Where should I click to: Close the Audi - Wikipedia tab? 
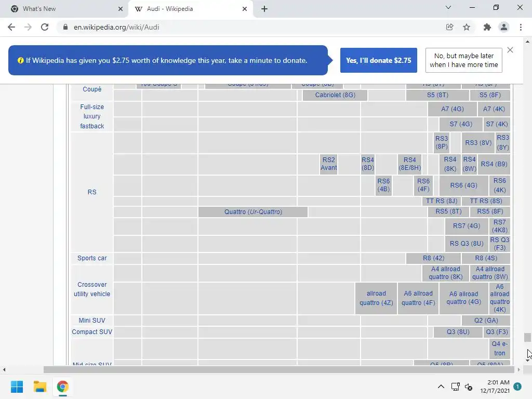click(x=245, y=9)
